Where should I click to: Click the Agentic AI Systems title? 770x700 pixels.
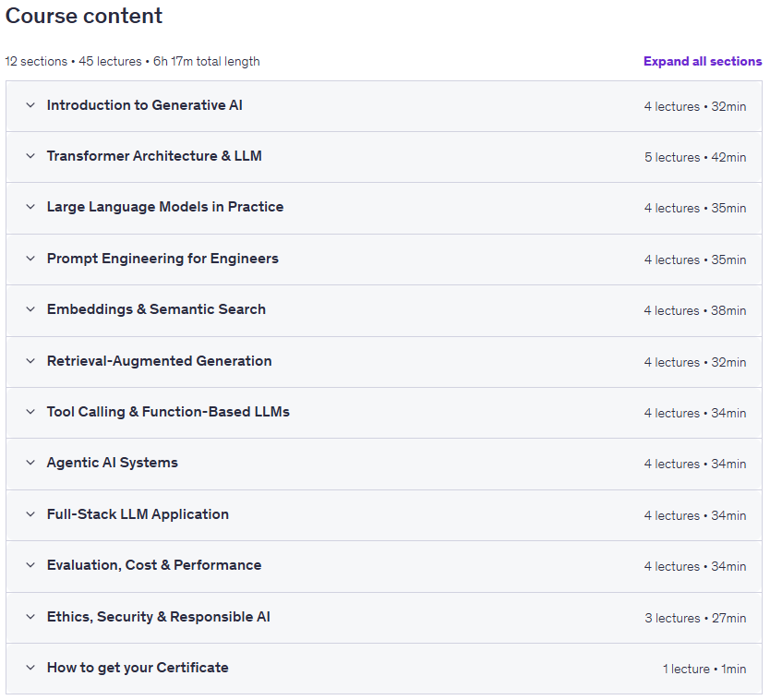(112, 463)
